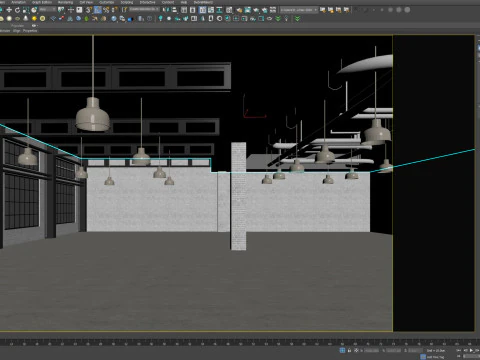Toggle the highlighted Angle Snap
This screenshot has height=360, width=480.
click(98, 10)
